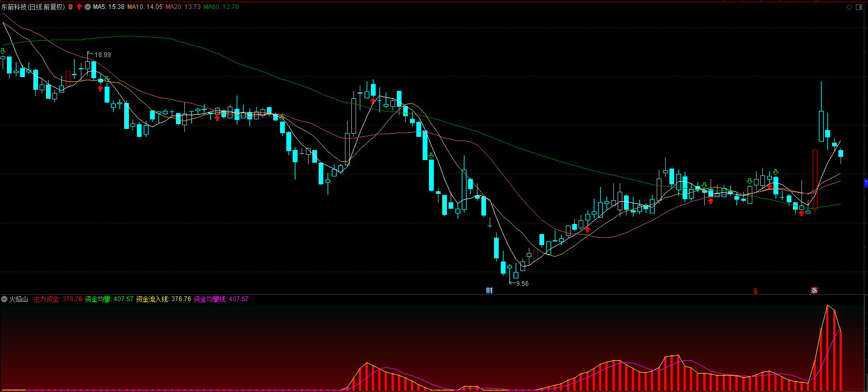Expand the 火焰山 indicator panel chevron

[x=4, y=299]
